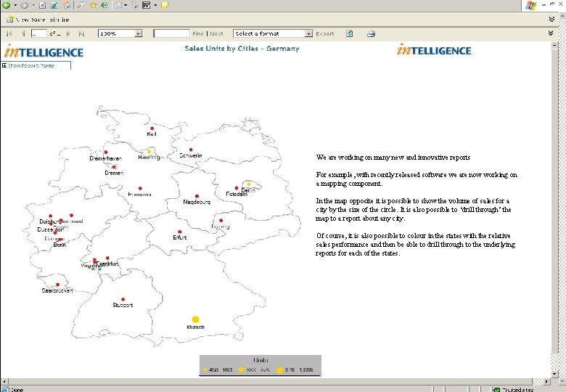Viewport: 566px width, 392px height.
Task: Open the Forward button history dropdown arrow
Action: point(33,5)
